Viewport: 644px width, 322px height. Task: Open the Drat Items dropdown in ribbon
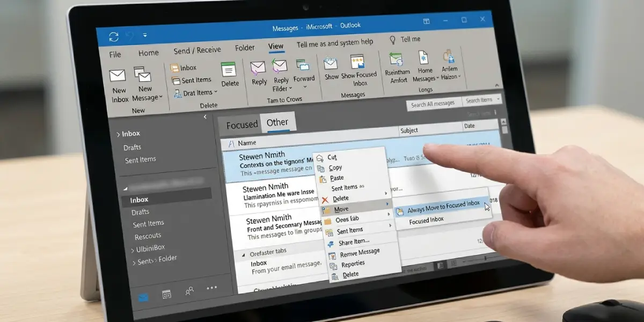(x=216, y=92)
